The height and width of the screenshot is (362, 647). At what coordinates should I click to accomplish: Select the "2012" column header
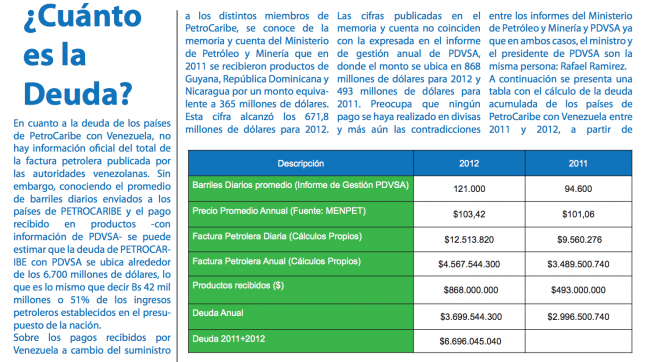point(469,163)
